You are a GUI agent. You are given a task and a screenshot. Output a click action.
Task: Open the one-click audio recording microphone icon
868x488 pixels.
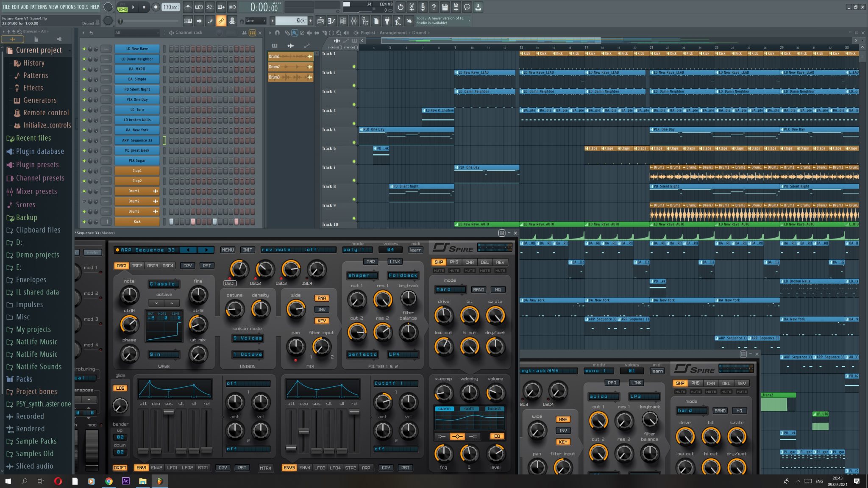(423, 7)
